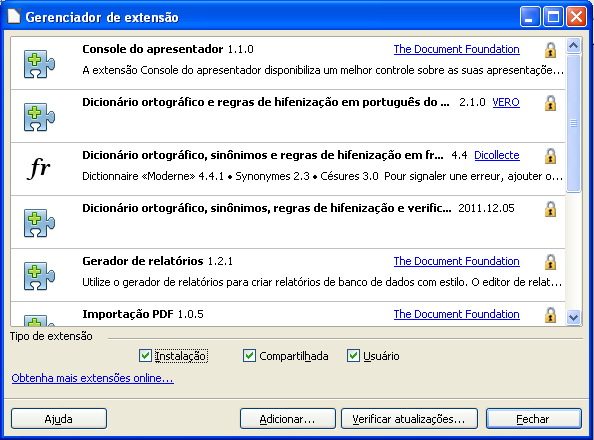Click the puzzle icon for Console do apresentador

coord(39,64)
